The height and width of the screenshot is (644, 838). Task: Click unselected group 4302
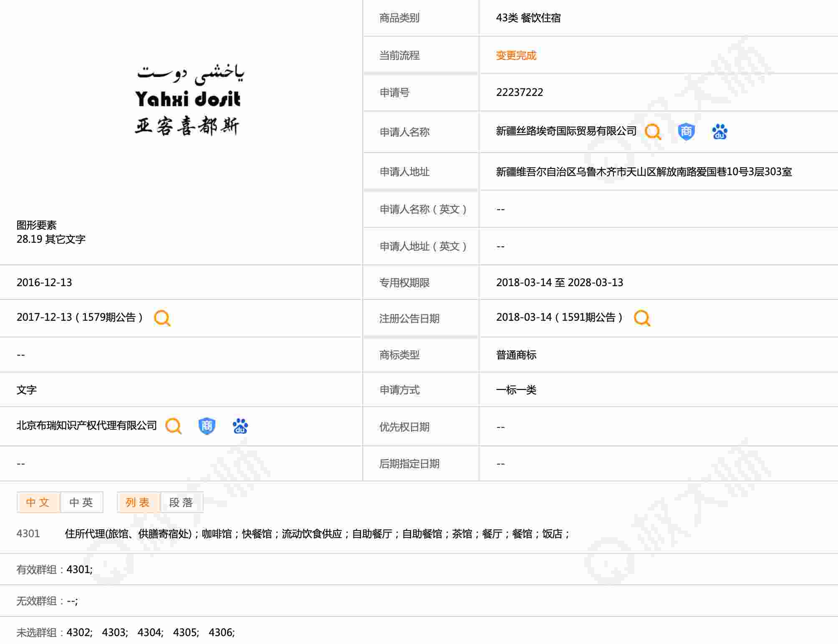(79, 632)
